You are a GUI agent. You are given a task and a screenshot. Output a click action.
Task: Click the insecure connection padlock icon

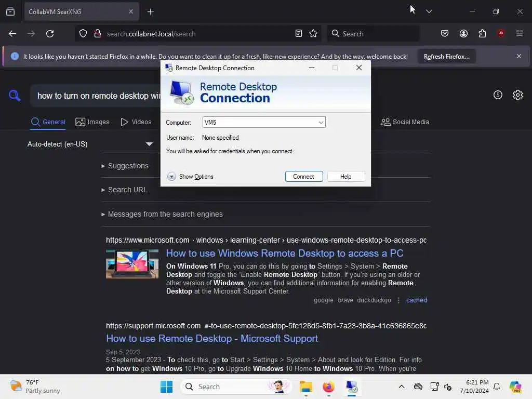pyautogui.click(x=97, y=34)
